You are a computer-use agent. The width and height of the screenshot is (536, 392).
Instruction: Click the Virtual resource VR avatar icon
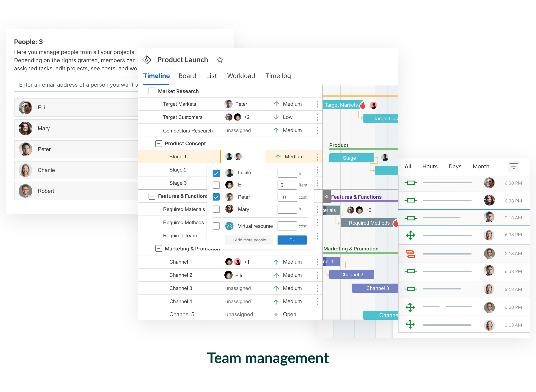coord(229,226)
